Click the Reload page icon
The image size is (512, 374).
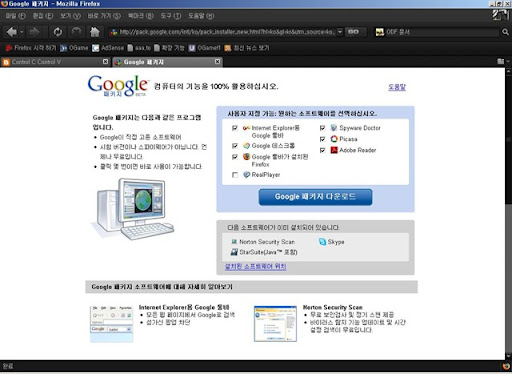pyautogui.click(x=58, y=32)
